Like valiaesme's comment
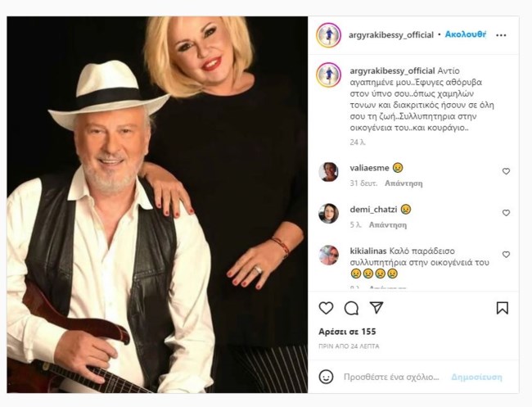Image resolution: width=532 pixels, height=407 pixels. point(506,171)
